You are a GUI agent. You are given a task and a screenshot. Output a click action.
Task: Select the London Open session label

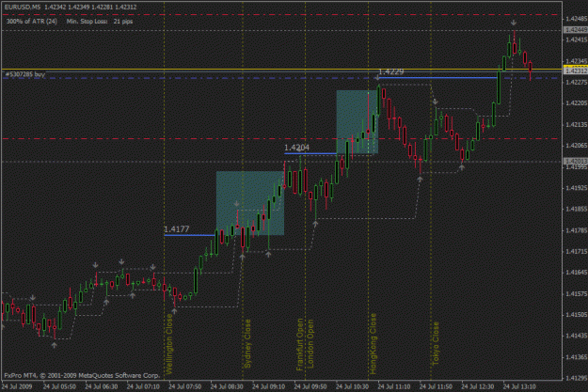pos(310,344)
